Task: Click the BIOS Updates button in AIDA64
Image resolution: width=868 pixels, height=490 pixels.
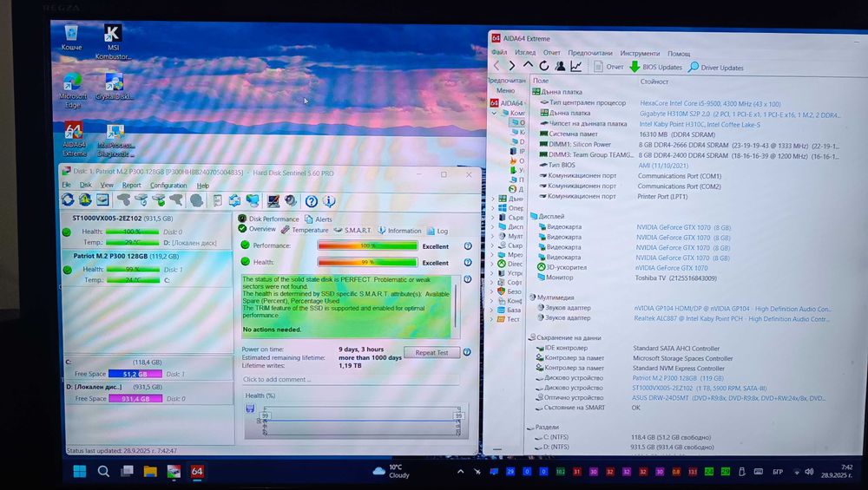Action: 656,67
